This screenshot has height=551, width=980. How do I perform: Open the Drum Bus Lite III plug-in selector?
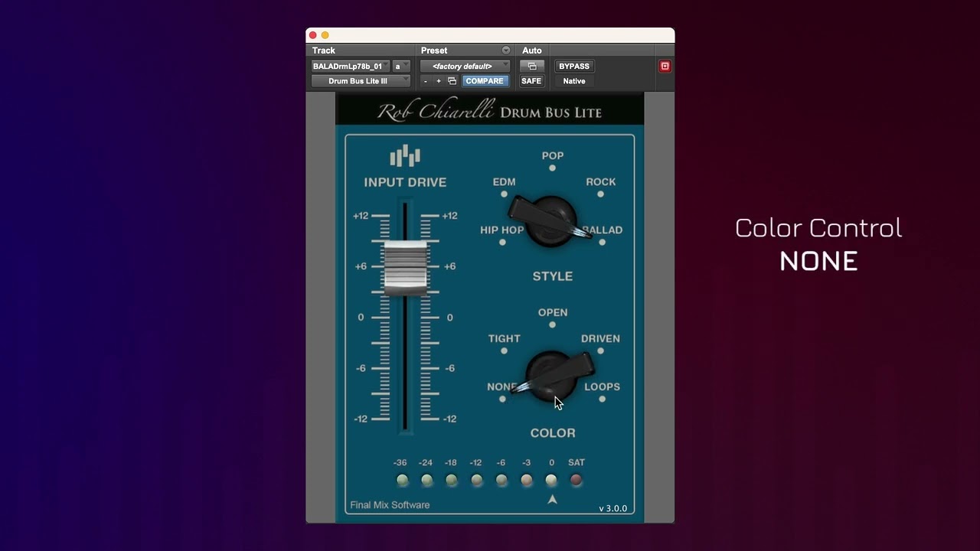pos(361,81)
